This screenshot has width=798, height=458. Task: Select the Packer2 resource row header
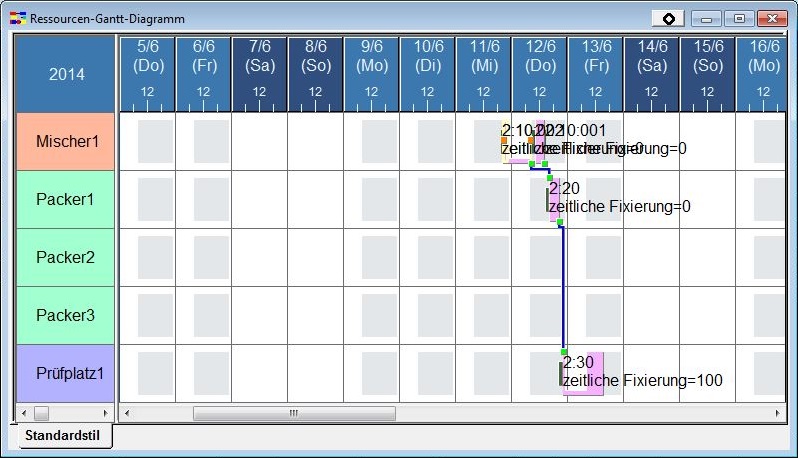66,257
